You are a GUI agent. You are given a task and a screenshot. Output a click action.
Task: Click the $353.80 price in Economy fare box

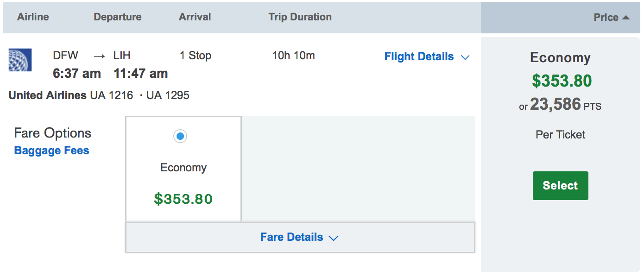pyautogui.click(x=183, y=199)
